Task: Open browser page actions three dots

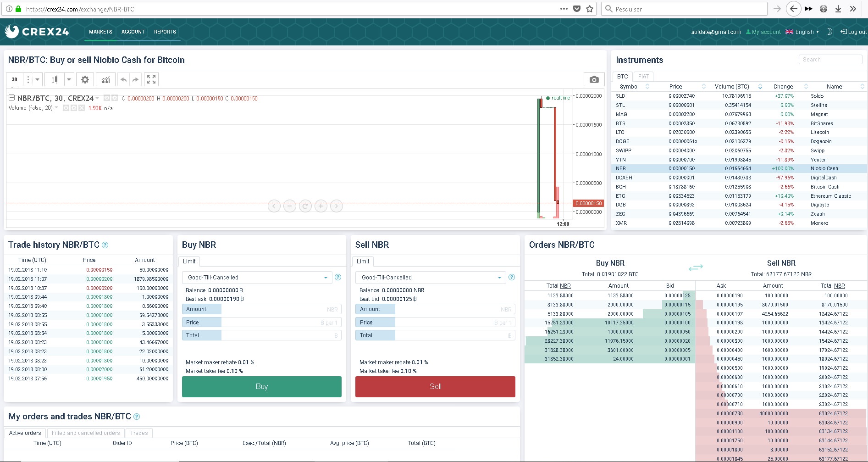Action: [564, 9]
